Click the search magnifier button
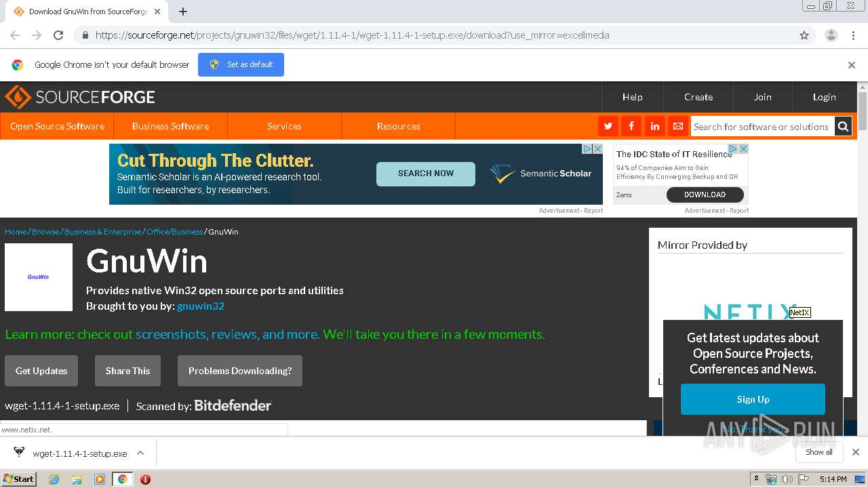Image resolution: width=868 pixels, height=488 pixels. (843, 126)
